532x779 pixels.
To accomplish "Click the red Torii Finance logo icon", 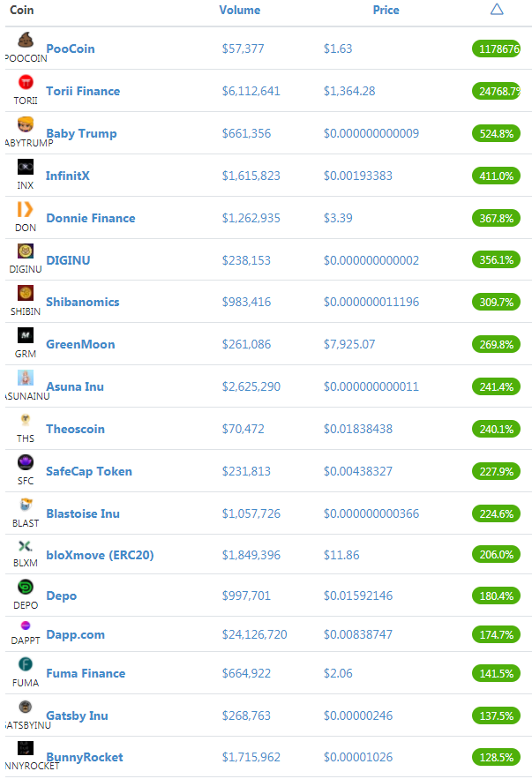I will [26, 81].
